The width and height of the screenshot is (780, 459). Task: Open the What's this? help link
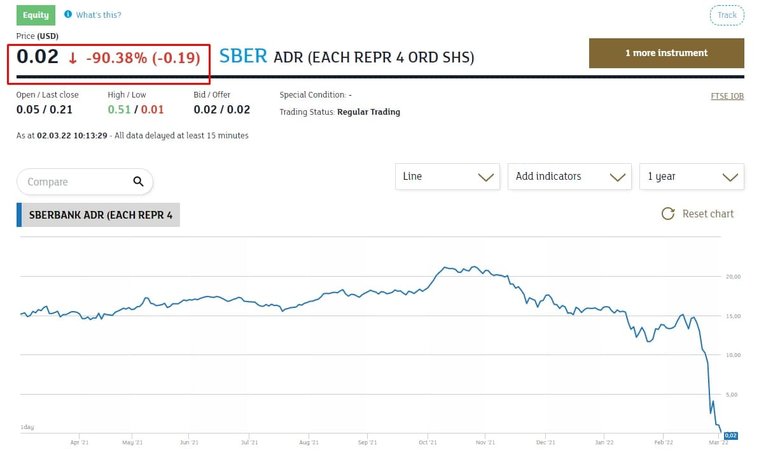click(x=99, y=15)
